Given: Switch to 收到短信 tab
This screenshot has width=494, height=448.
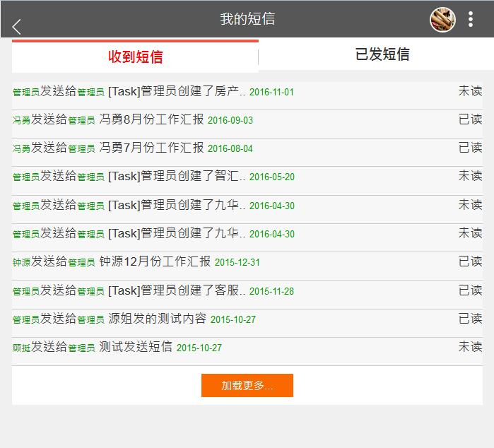Looking at the screenshot, I should pos(135,57).
